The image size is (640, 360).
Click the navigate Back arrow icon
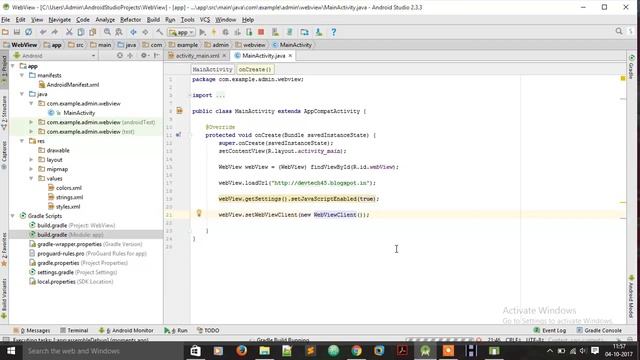point(133,32)
